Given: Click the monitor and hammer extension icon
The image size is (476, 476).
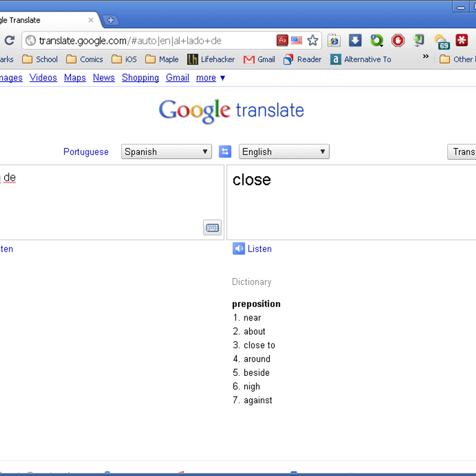Looking at the screenshot, I should pos(419,40).
